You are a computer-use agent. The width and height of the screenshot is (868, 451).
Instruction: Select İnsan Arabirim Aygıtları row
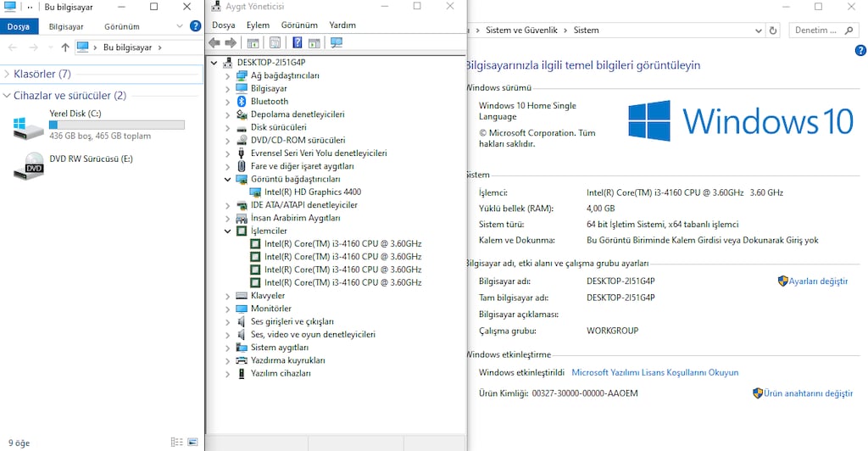(x=295, y=218)
